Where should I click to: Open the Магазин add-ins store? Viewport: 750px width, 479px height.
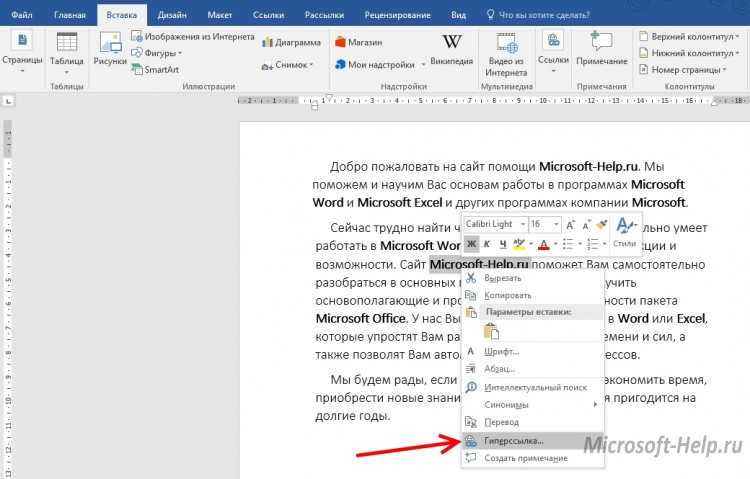pyautogui.click(x=359, y=42)
